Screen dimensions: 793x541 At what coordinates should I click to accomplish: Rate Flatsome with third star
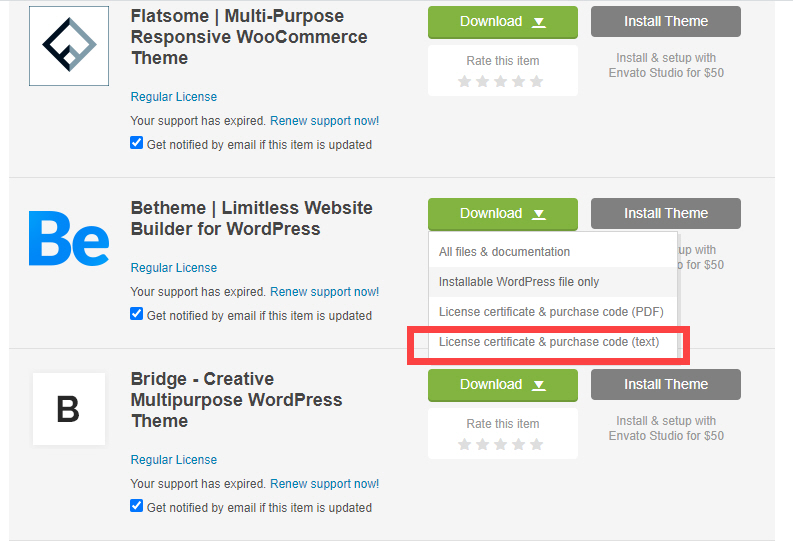pyautogui.click(x=501, y=81)
